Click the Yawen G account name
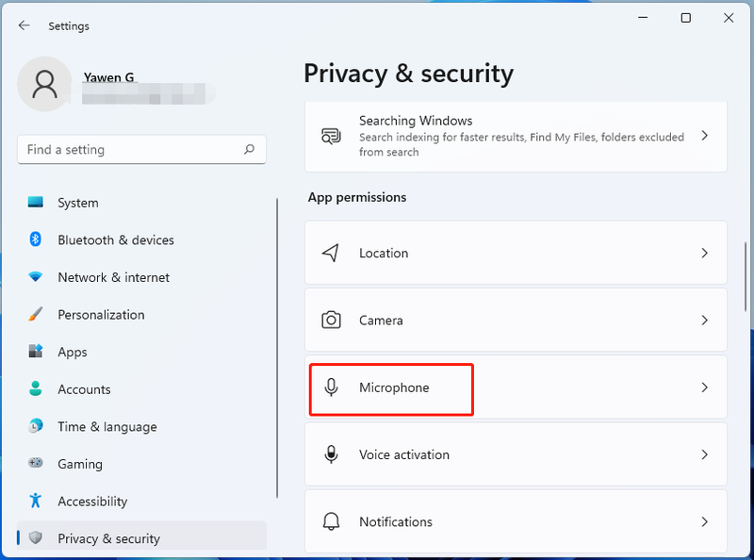Screen dimensions: 754x560 (108, 77)
